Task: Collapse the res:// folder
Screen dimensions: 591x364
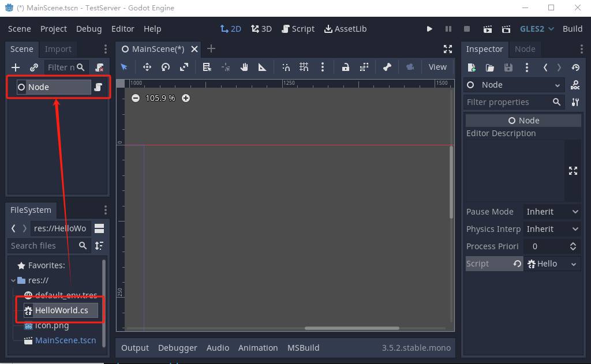Action: click(x=13, y=280)
